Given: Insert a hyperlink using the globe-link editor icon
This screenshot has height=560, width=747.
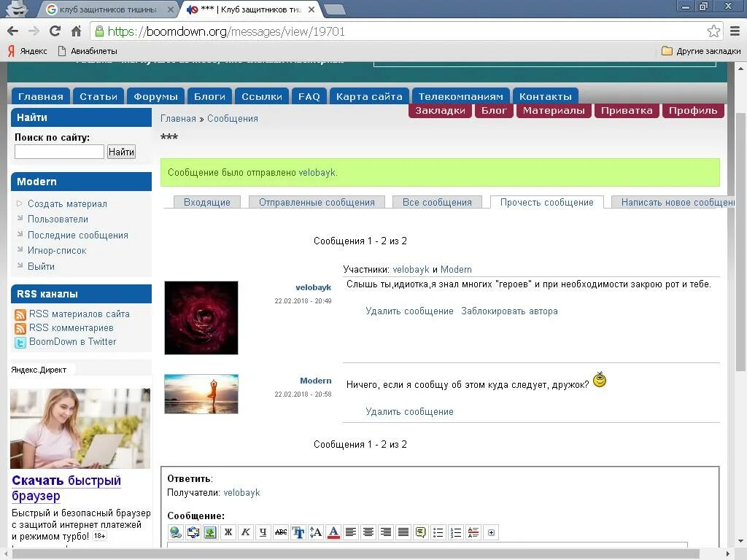Looking at the screenshot, I should (x=175, y=532).
